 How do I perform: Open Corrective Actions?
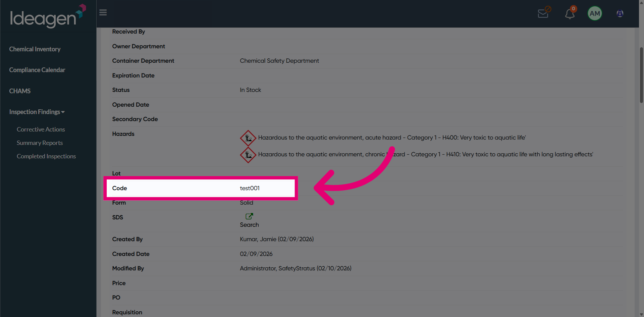click(x=41, y=129)
